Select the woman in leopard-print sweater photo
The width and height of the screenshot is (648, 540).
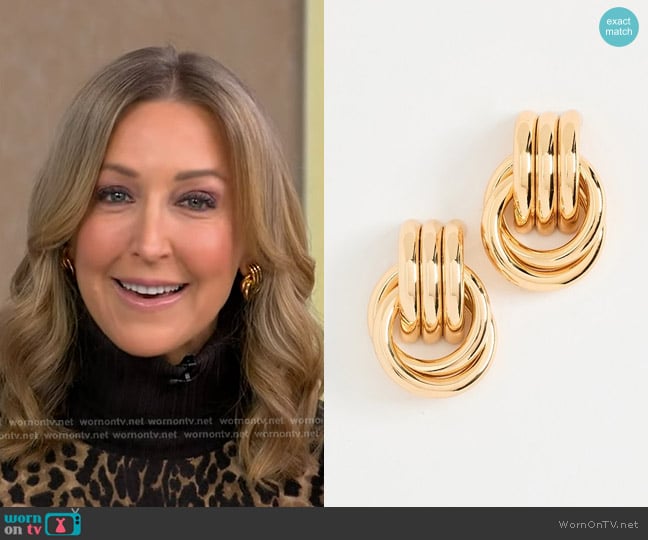[162, 254]
